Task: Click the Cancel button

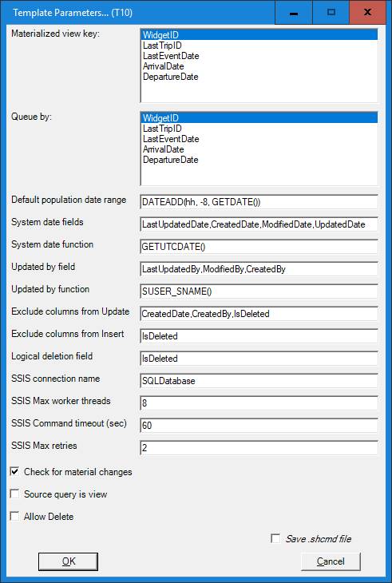Action: 331,561
